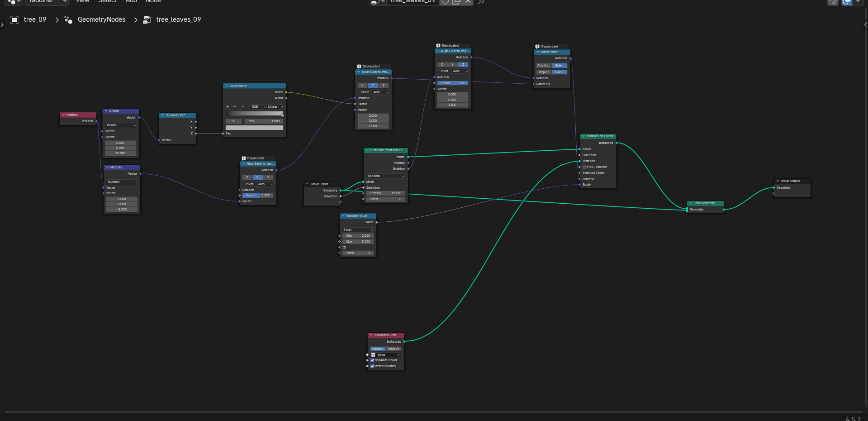Click Deprecated icon above Align Euler with Factor 1.000
The width and height of the screenshot is (868, 421).
[x=438, y=46]
